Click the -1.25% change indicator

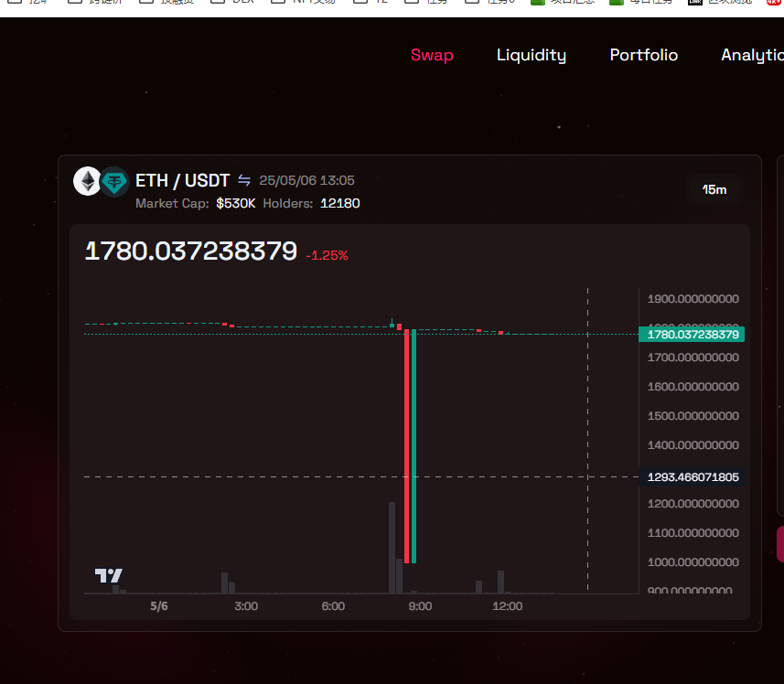coord(327,255)
